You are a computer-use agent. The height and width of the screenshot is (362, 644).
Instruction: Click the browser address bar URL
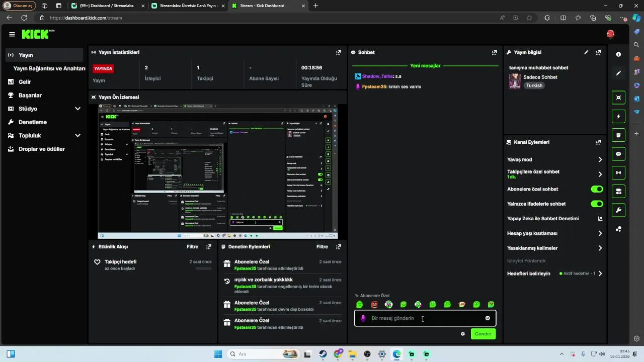pos(86,18)
